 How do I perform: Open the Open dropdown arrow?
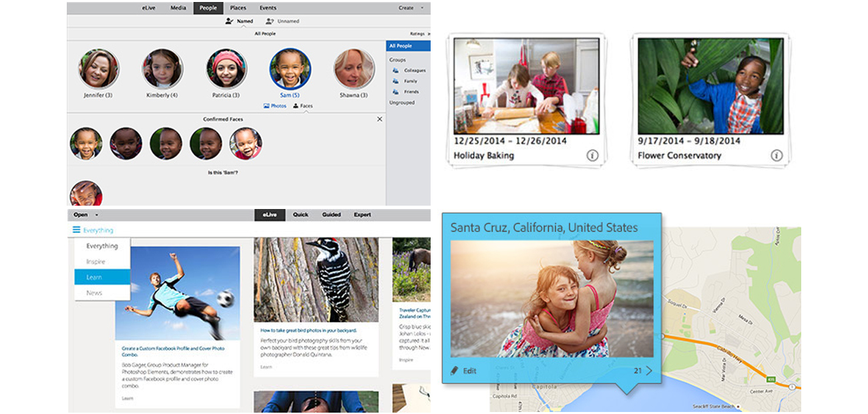97,215
